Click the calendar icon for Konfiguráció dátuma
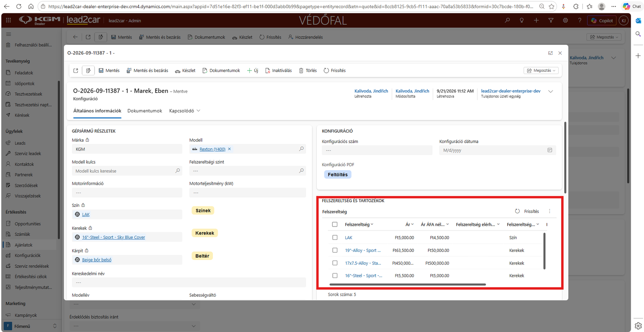644x332 pixels. (549, 150)
